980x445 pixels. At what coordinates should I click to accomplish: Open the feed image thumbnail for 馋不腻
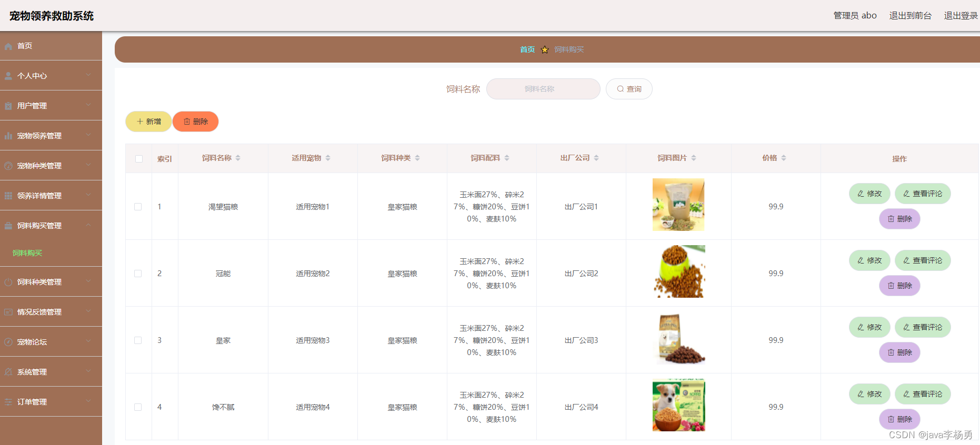tap(678, 405)
